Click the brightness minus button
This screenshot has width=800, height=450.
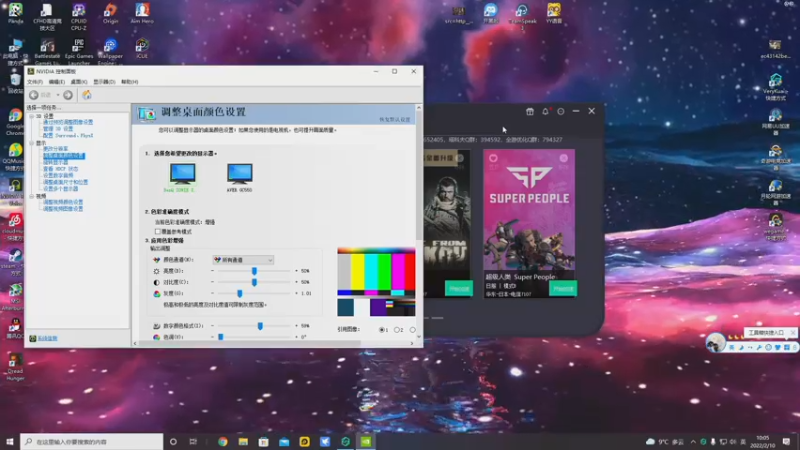point(212,271)
